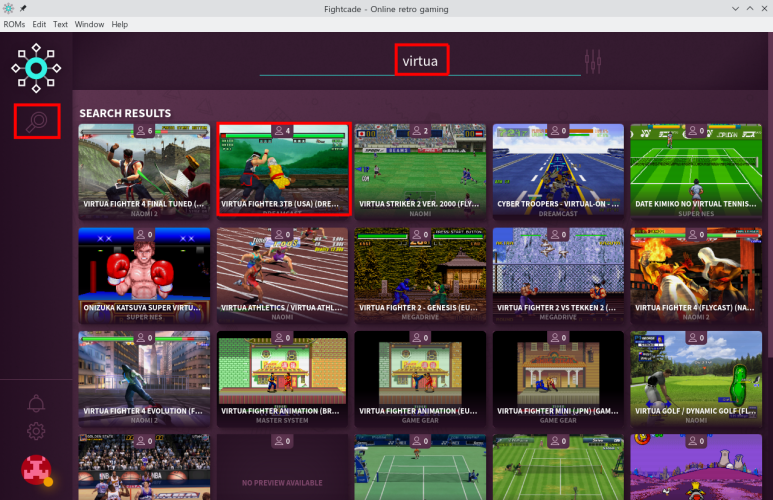Open Virtua Fighter 4 Evolution game
This screenshot has height=500, width=773.
point(144,378)
